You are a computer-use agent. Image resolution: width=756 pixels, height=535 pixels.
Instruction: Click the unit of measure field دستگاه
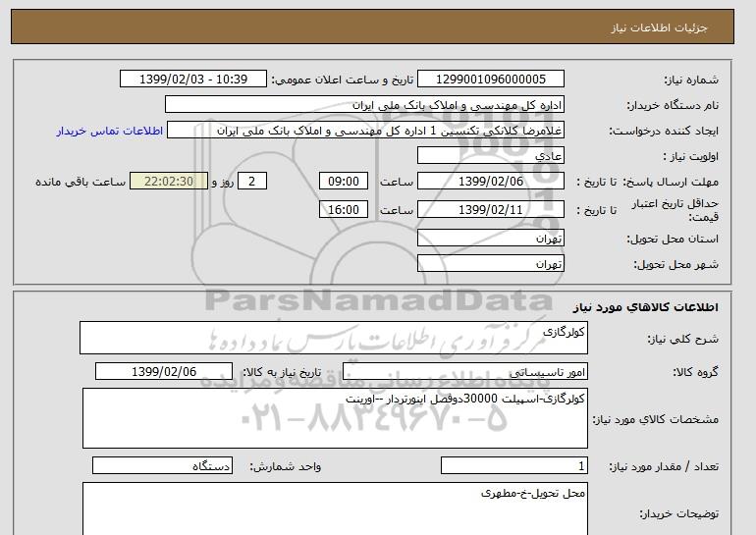(x=162, y=465)
